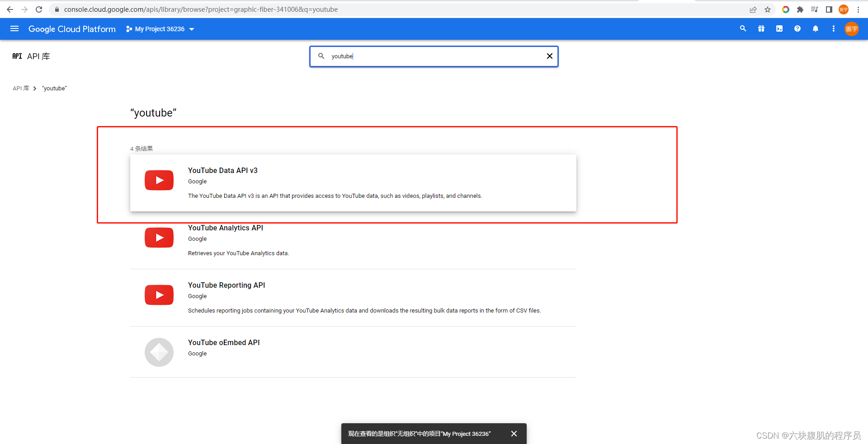The height and width of the screenshot is (444, 868).
Task: Click the API 库 page title
Action: [x=38, y=56]
